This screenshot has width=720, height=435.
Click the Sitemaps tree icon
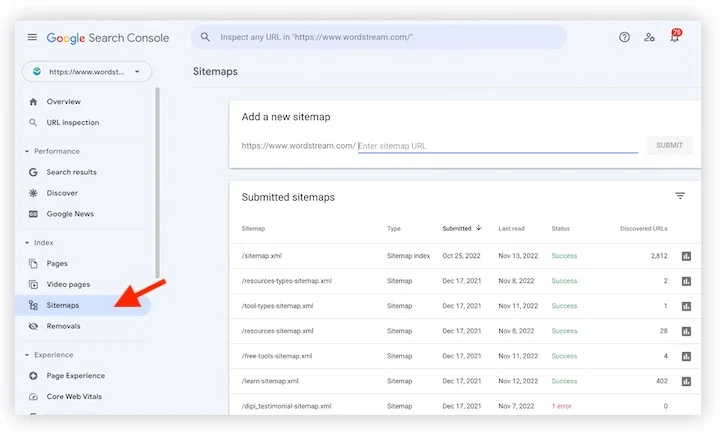(33, 305)
